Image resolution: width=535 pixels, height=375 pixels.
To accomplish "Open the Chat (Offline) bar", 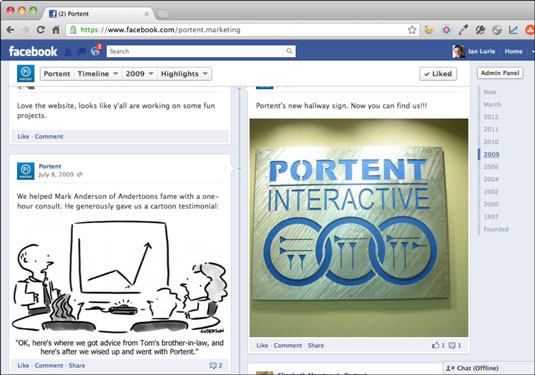I will pos(489,368).
